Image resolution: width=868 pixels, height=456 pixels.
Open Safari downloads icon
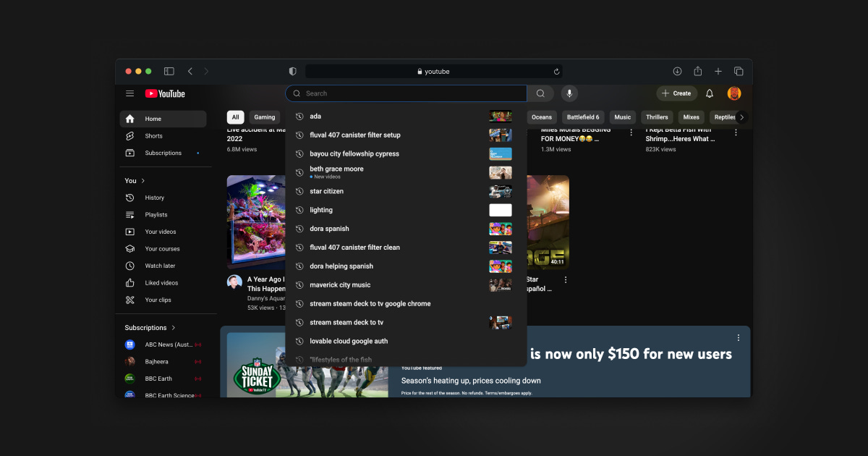pyautogui.click(x=677, y=71)
